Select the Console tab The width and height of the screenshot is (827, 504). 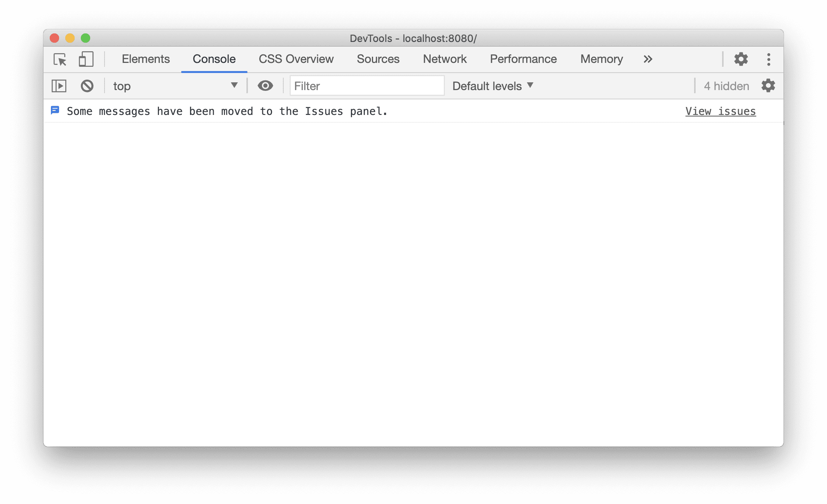[213, 58]
